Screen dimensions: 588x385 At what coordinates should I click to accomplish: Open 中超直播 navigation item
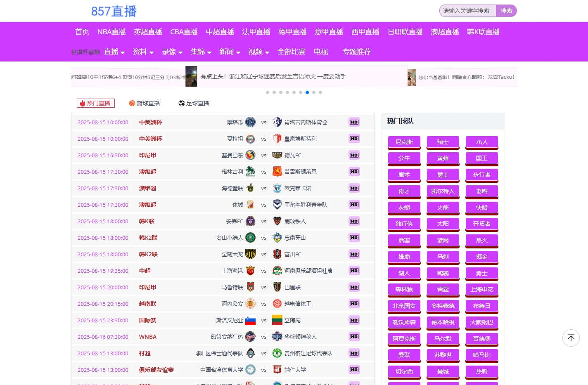[220, 32]
